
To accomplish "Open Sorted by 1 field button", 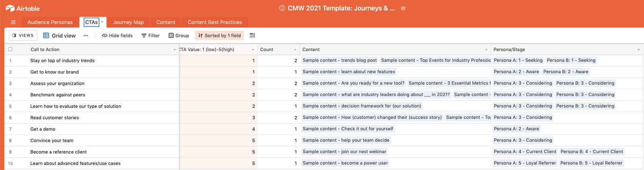I will pyautogui.click(x=219, y=35).
